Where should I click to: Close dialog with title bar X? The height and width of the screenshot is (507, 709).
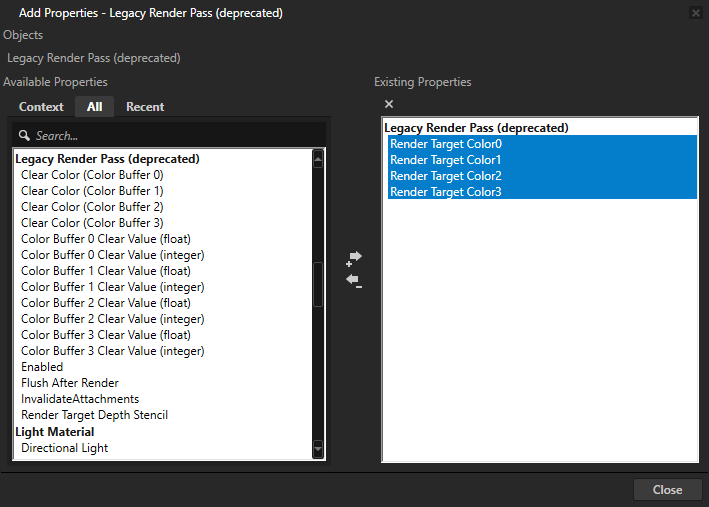696,13
